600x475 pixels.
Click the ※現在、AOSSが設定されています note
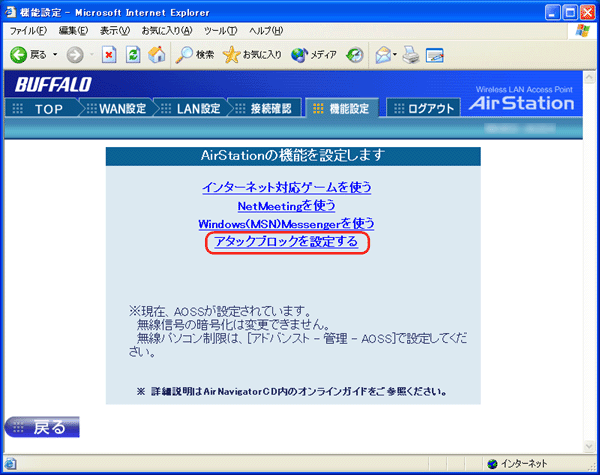221,311
